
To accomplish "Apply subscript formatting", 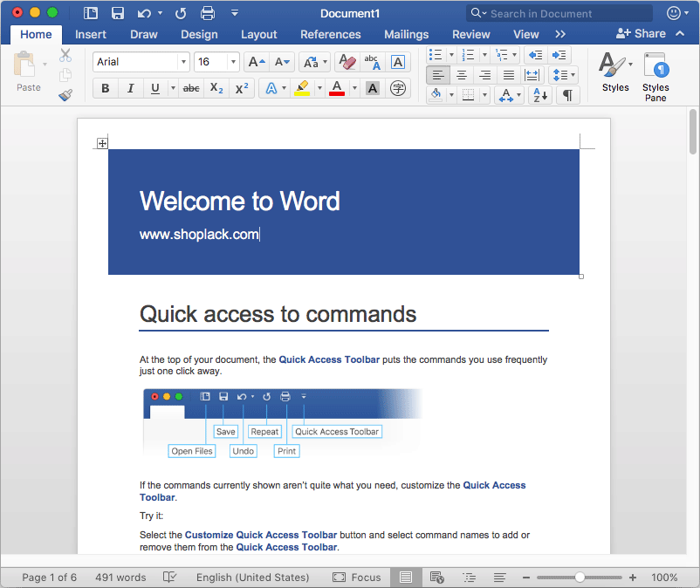I will (x=216, y=88).
